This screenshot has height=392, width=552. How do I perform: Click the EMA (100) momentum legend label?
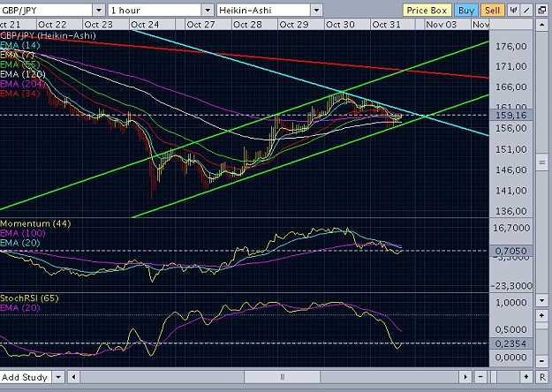coord(23,233)
